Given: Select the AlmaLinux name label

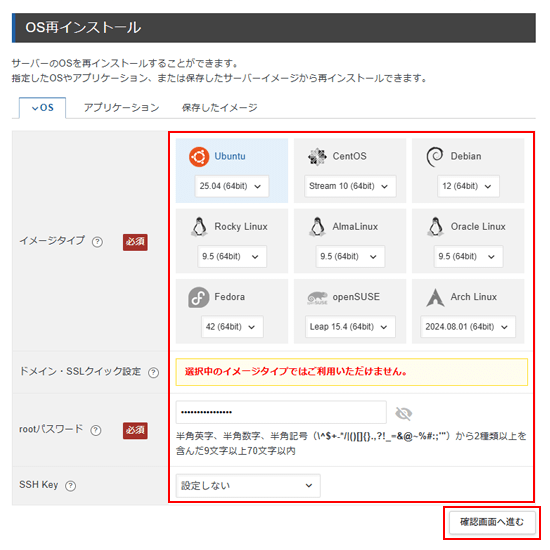Looking at the screenshot, I should click(x=355, y=227).
